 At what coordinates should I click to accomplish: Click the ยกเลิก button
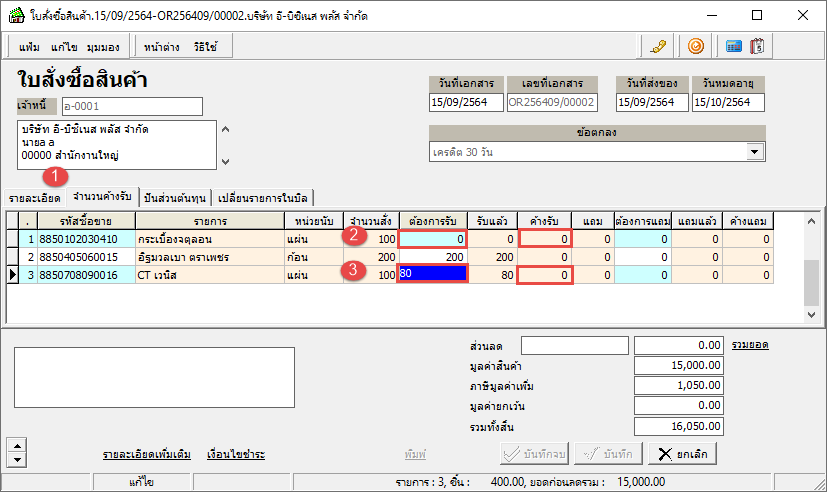(x=682, y=454)
